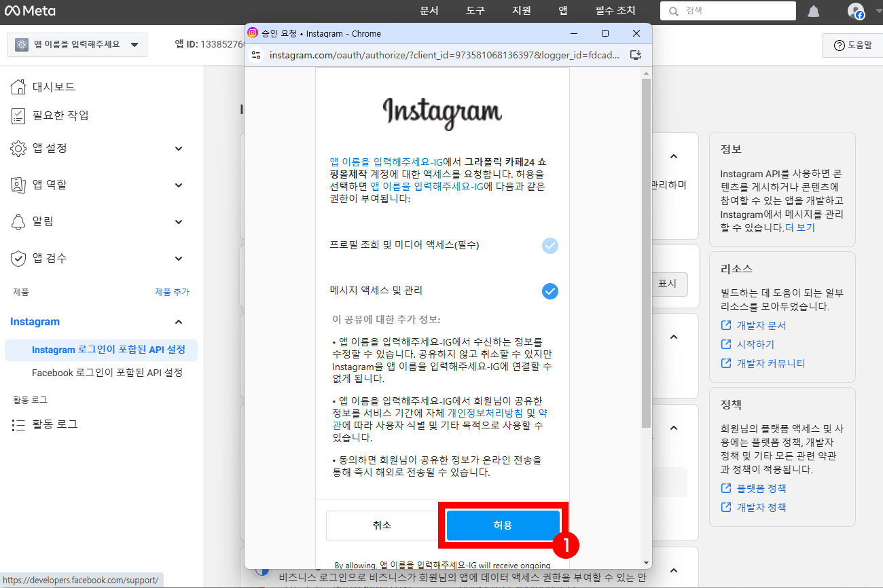Click external link icon beside 개발자 정책
Image resolution: width=883 pixels, height=588 pixels.
(726, 507)
